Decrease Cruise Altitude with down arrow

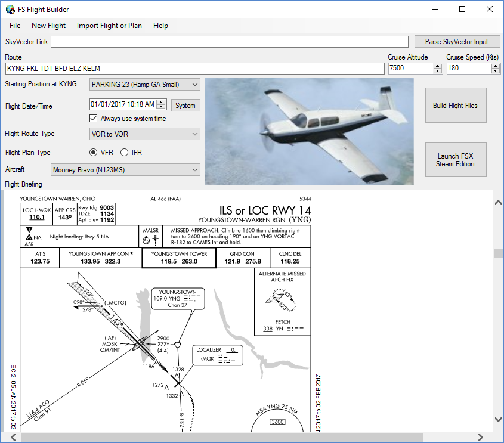pos(437,71)
